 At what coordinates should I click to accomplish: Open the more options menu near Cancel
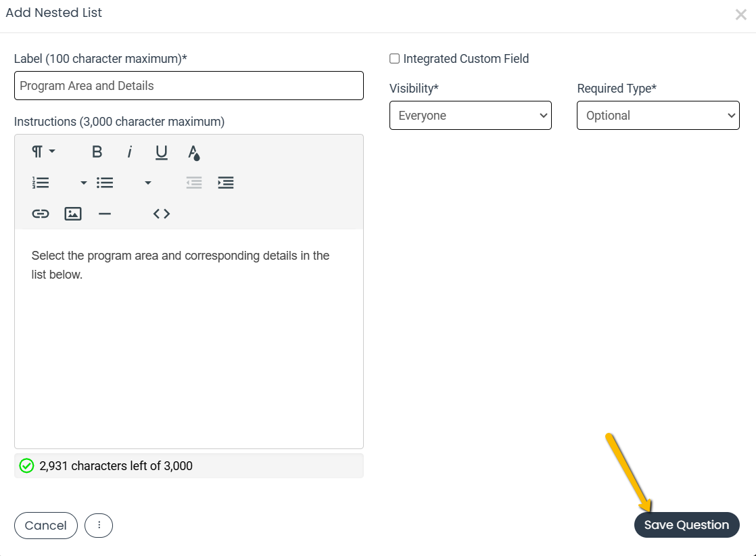[98, 526]
